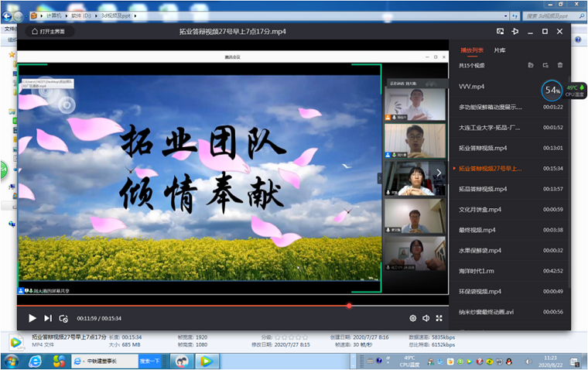588x370 pixels.
Task: Select the 播放列表 tab
Action: pyautogui.click(x=471, y=50)
